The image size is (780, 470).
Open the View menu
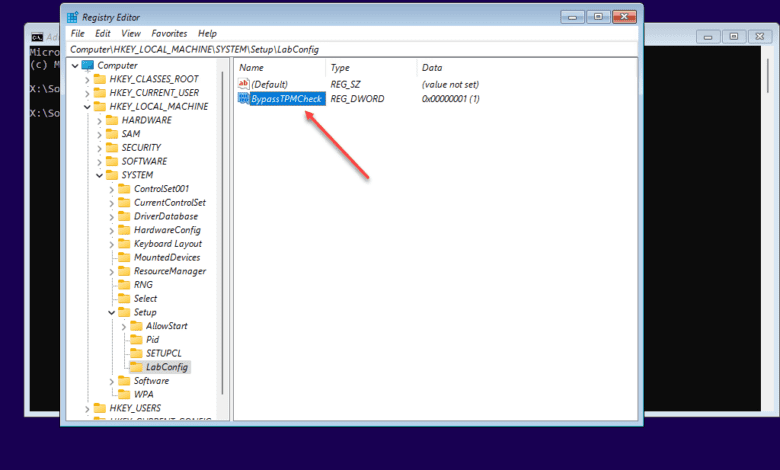coord(131,33)
